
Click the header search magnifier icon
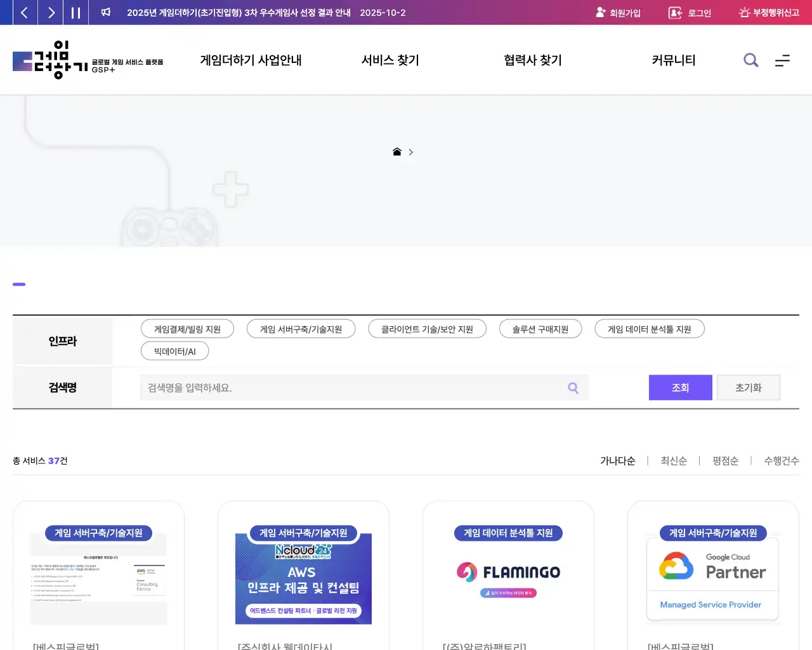[750, 60]
